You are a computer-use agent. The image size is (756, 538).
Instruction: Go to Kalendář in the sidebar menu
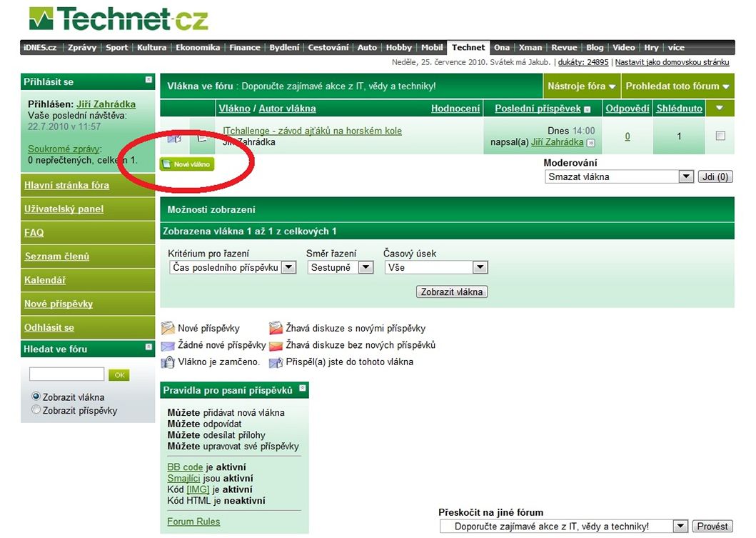click(45, 280)
